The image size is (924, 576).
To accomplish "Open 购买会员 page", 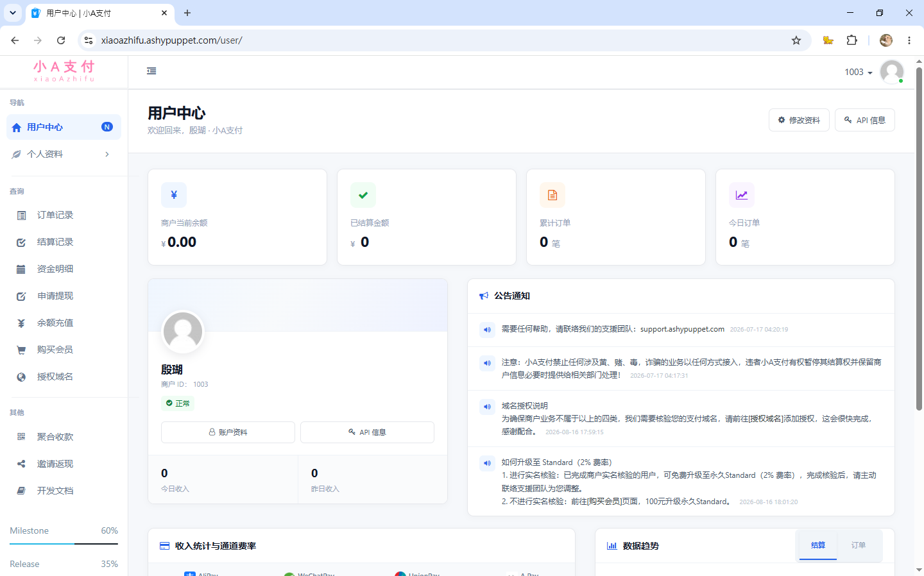I will [55, 350].
